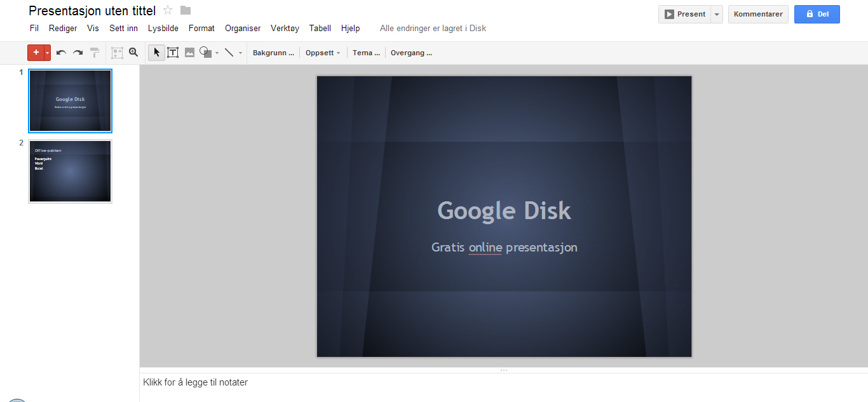Click the blue Del share button
868x402 pixels.
point(817,14)
